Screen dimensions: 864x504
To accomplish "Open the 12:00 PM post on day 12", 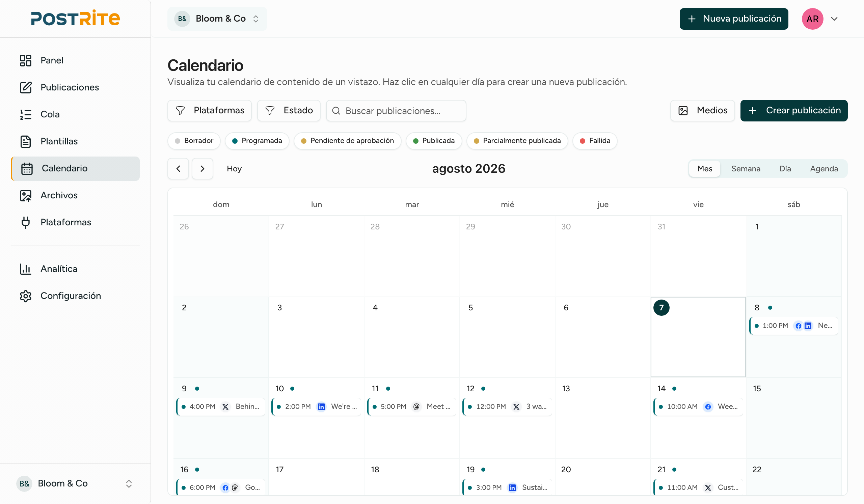I will (x=507, y=407).
